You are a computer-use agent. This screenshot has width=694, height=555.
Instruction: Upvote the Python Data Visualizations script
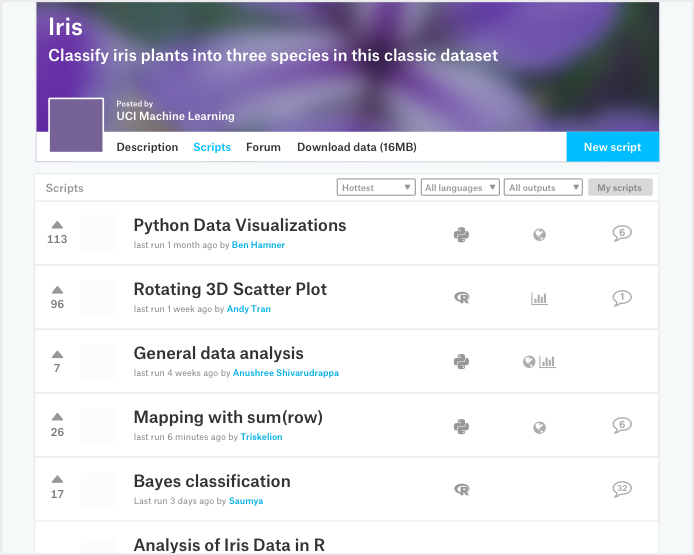point(57,225)
